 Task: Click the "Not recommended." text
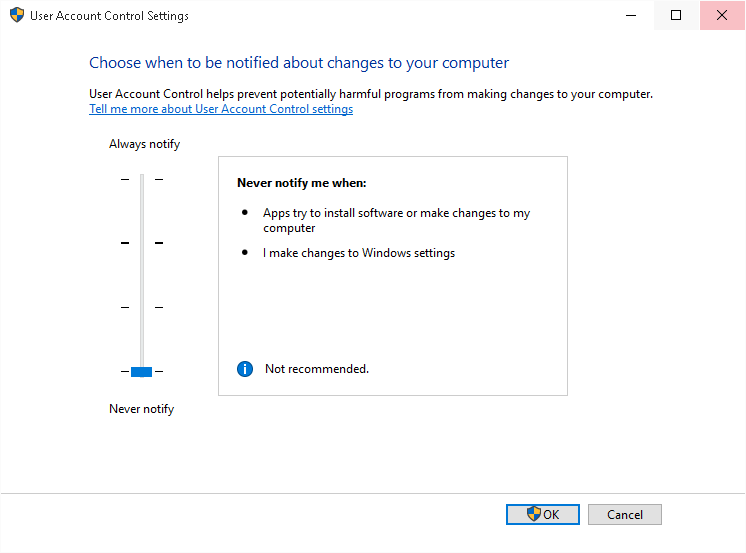point(317,369)
